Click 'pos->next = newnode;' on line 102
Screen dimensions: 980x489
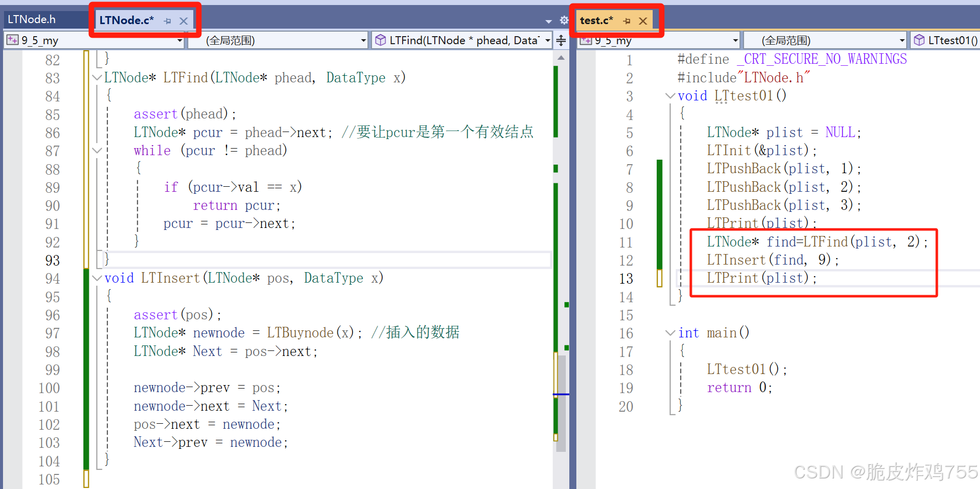pyautogui.click(x=207, y=424)
